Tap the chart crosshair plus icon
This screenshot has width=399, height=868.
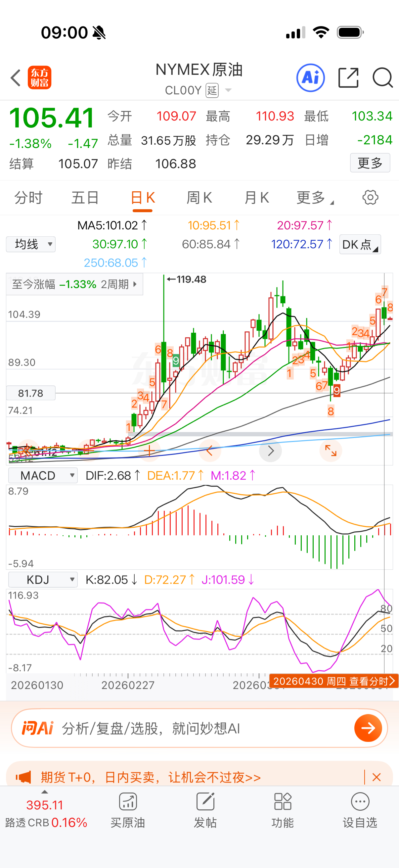coord(149,451)
